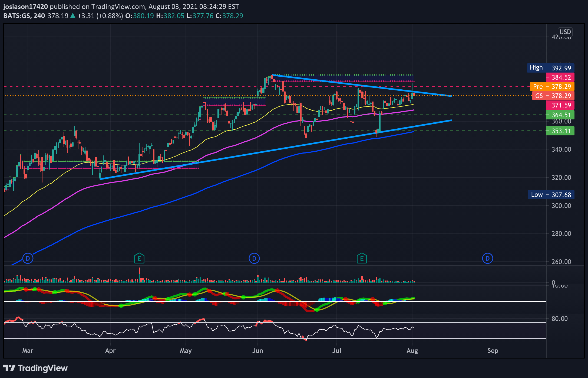Click the High 392.99 price label
Viewport: 588px width, 378px height.
click(550, 68)
